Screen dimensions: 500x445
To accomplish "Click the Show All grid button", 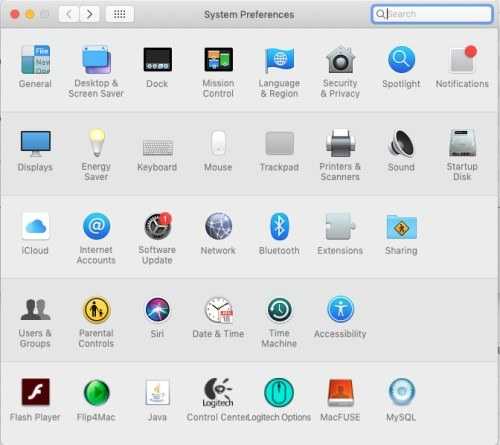I will (x=120, y=14).
